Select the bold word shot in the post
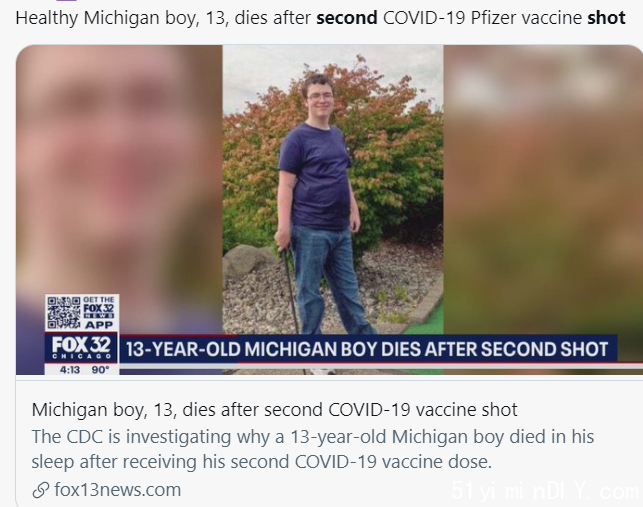Viewport: 643px width, 507px height. [606, 18]
